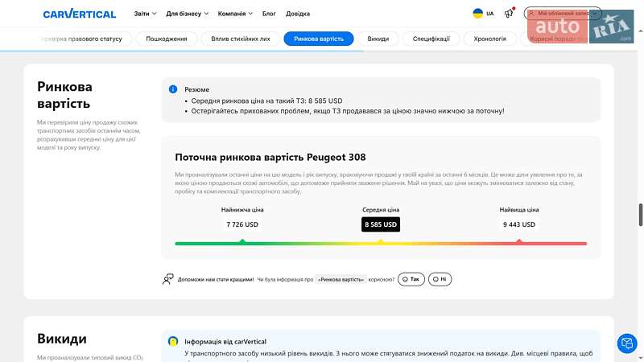Click the red highest-price marker on bar

pos(519,241)
